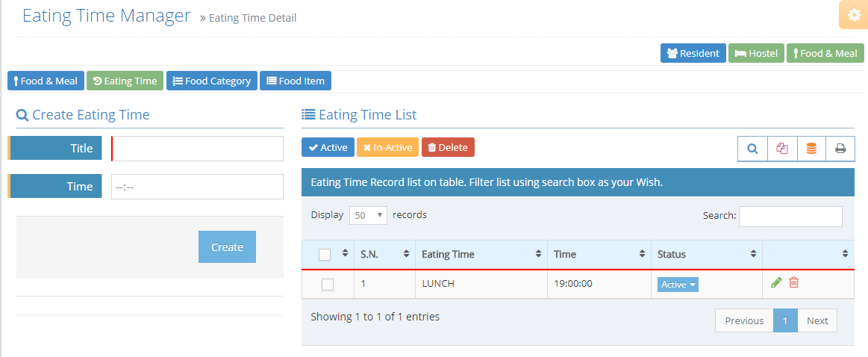Click the copy records toolbar icon

pos(782,149)
